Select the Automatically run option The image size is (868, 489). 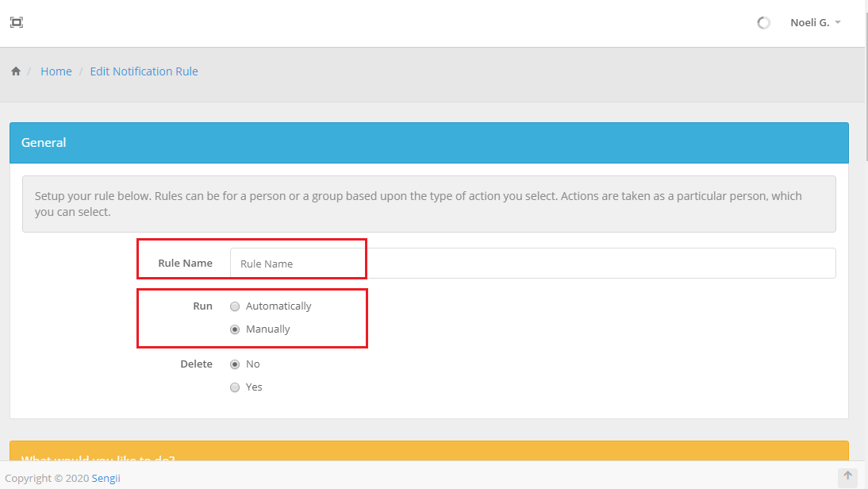point(235,306)
